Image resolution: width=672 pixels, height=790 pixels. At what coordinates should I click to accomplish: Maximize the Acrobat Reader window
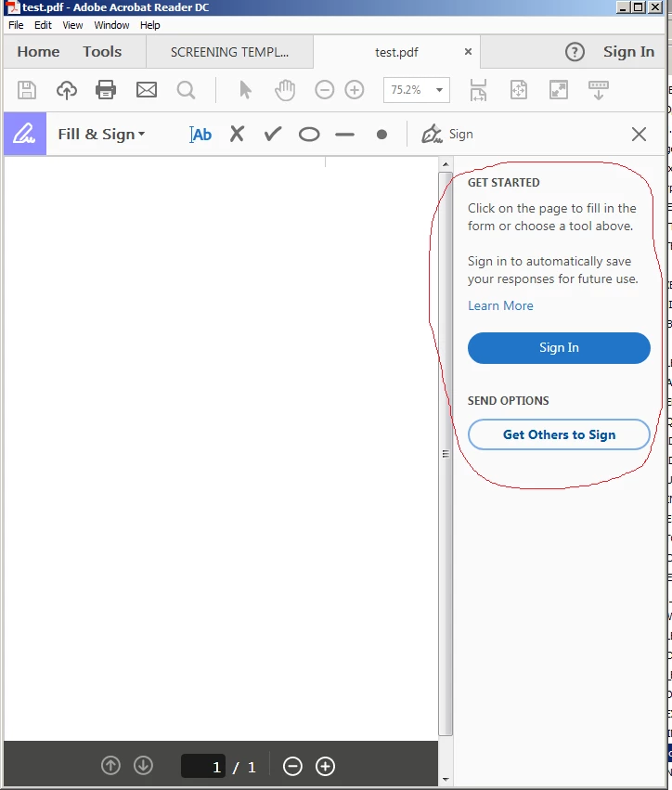[639, 7]
